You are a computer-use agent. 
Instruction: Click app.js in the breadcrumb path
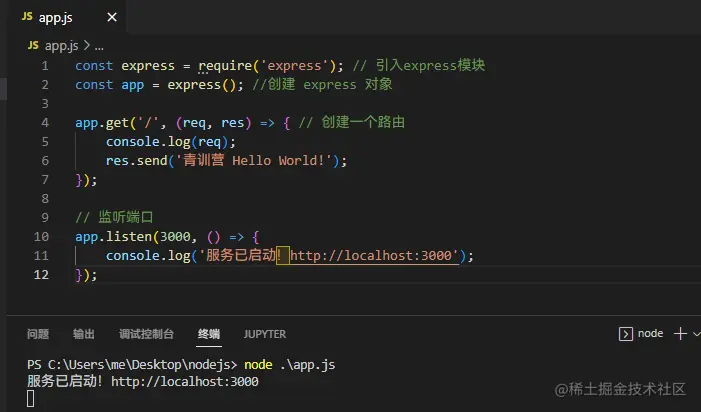pyautogui.click(x=62, y=46)
